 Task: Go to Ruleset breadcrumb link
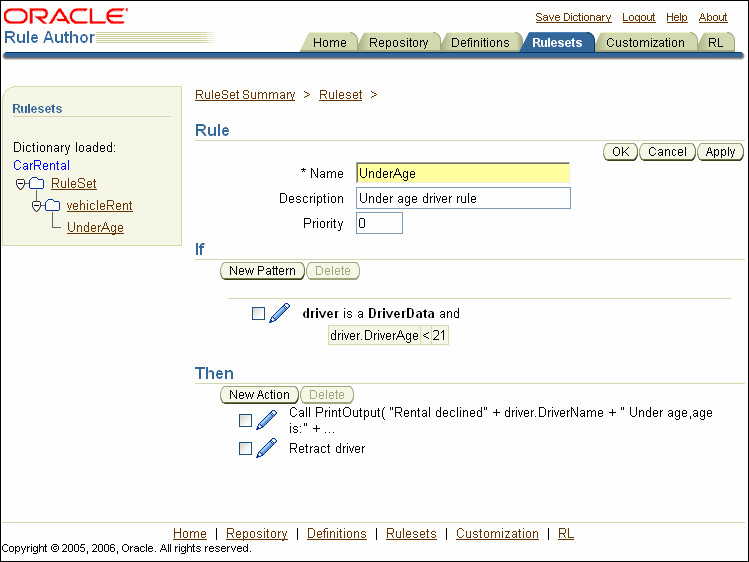click(x=341, y=95)
